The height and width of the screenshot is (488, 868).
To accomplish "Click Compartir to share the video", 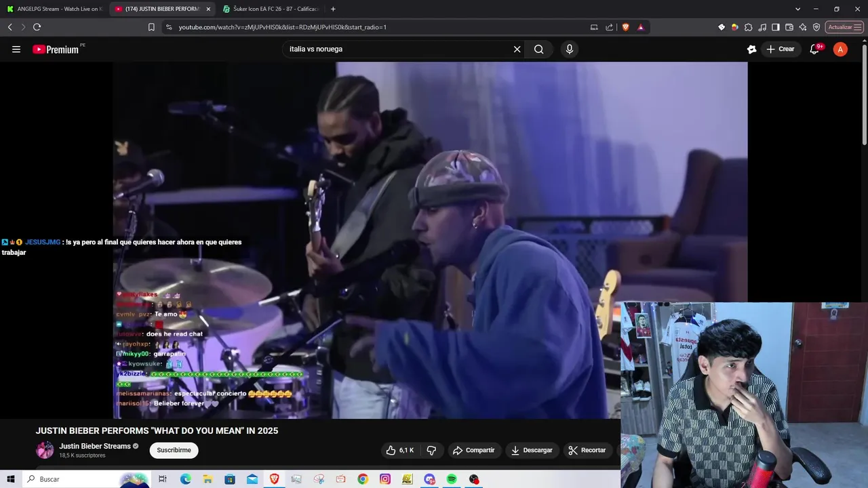I will tap(473, 450).
